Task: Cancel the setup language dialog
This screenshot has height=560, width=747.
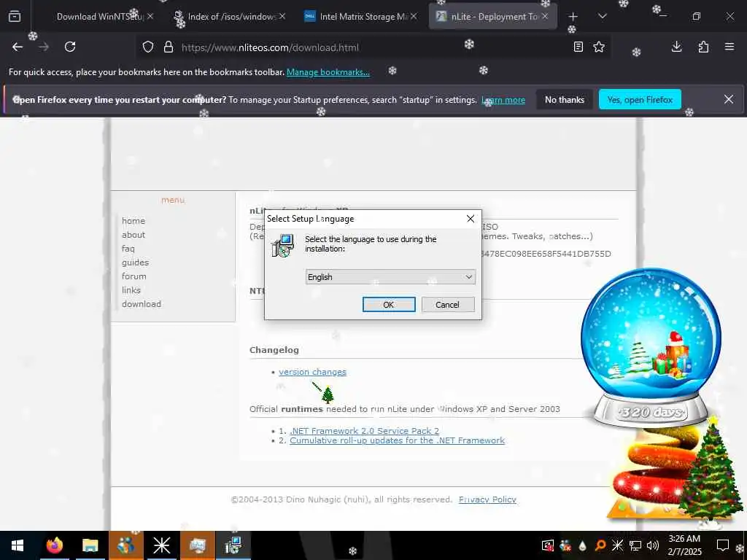Action: pos(447,304)
